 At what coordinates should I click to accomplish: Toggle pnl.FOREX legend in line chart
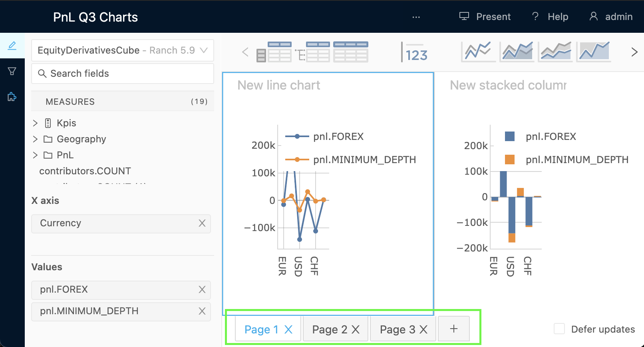click(324, 136)
